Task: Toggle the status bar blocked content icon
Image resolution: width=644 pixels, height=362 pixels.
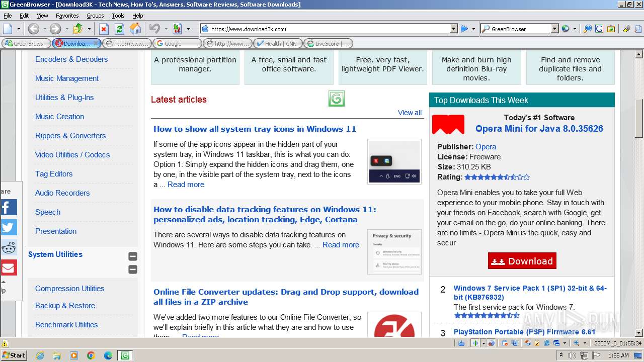Action: tap(491, 343)
